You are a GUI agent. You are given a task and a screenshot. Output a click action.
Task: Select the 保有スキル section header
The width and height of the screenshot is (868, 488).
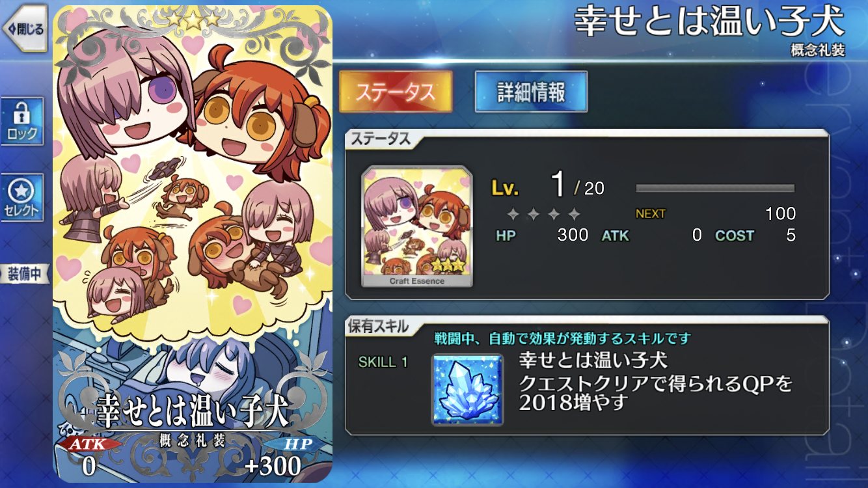(377, 326)
